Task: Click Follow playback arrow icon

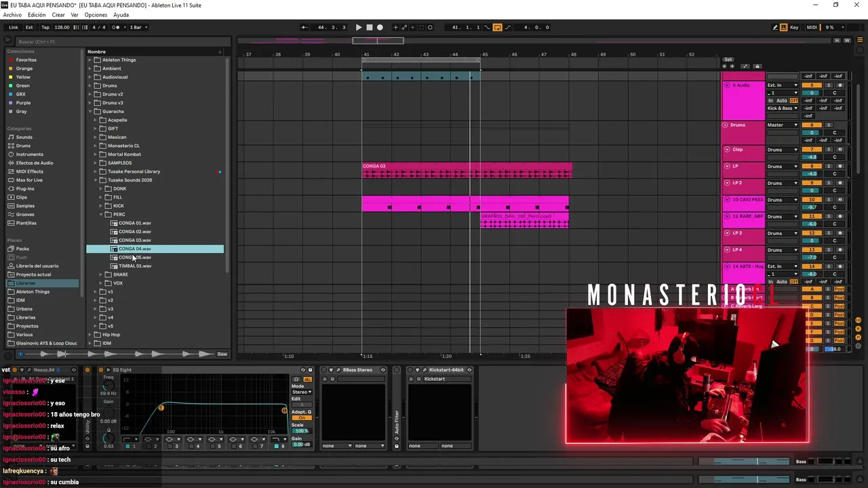Action: pyautogui.click(x=304, y=27)
